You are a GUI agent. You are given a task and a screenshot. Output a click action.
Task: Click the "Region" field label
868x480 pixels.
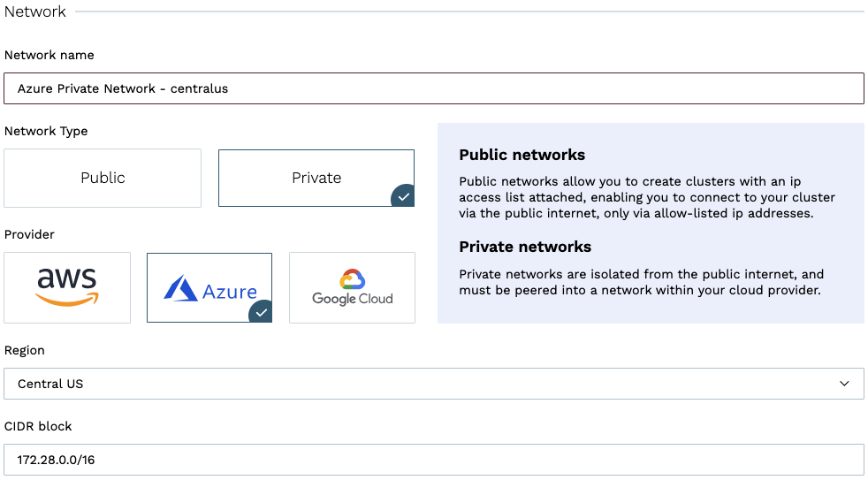click(25, 350)
